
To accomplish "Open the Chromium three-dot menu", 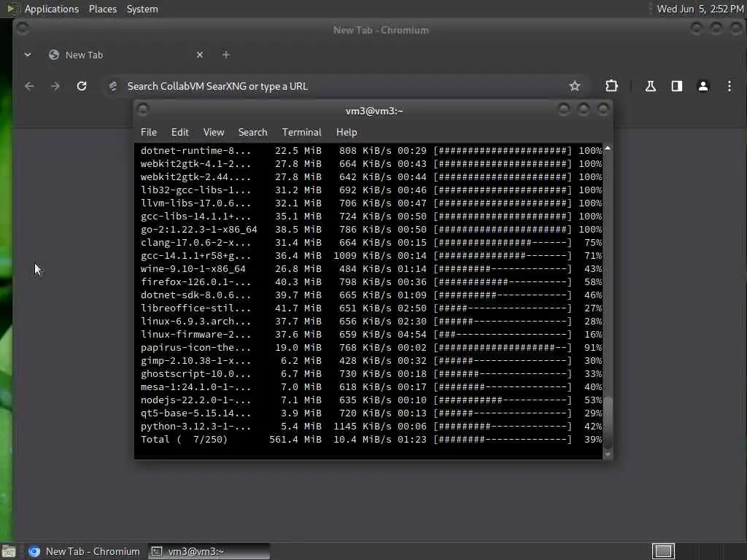I will point(729,86).
